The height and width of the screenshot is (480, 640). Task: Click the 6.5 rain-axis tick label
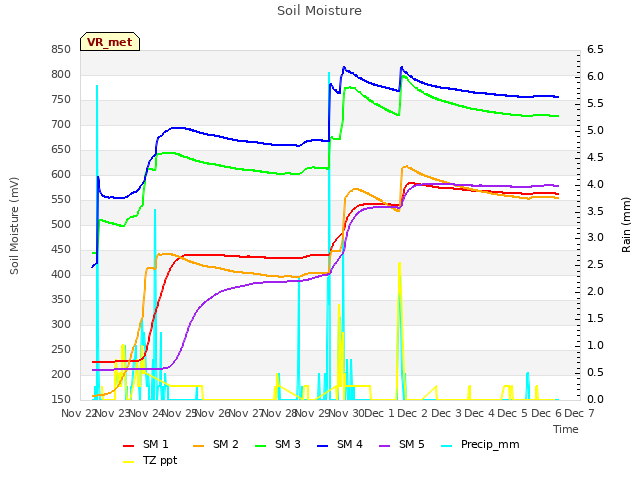[x=595, y=50]
